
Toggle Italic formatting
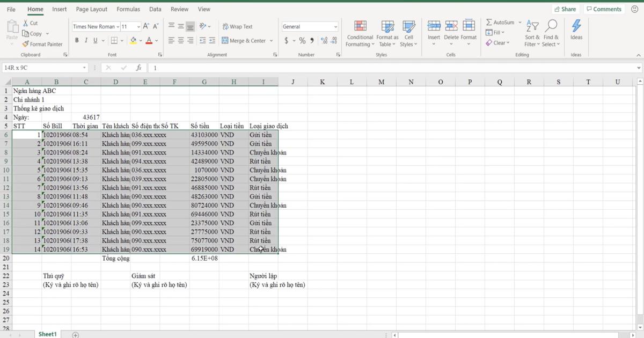85,40
